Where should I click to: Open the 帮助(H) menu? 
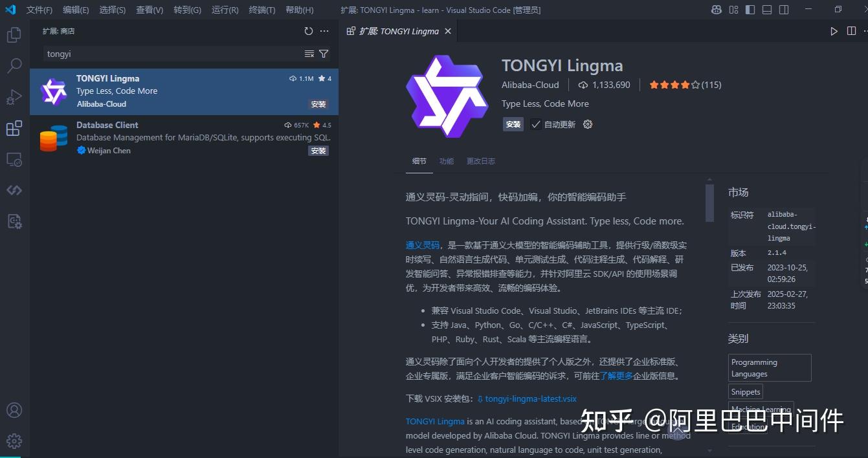(x=299, y=10)
